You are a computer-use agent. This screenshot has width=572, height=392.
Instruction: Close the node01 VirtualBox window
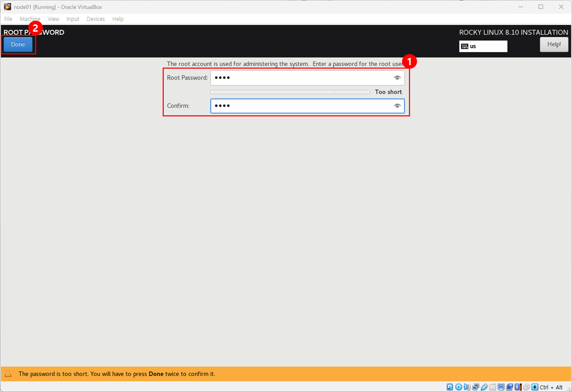point(561,7)
